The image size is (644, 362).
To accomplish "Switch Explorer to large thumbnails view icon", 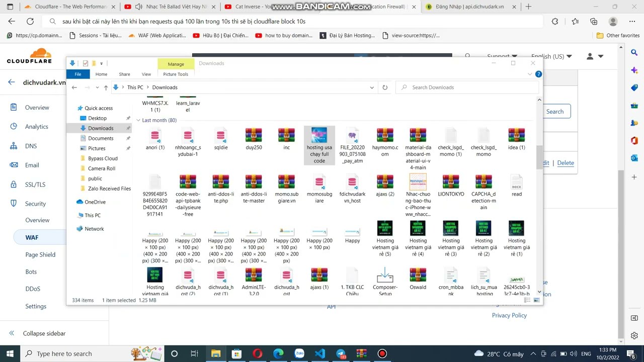I will tap(537, 300).
